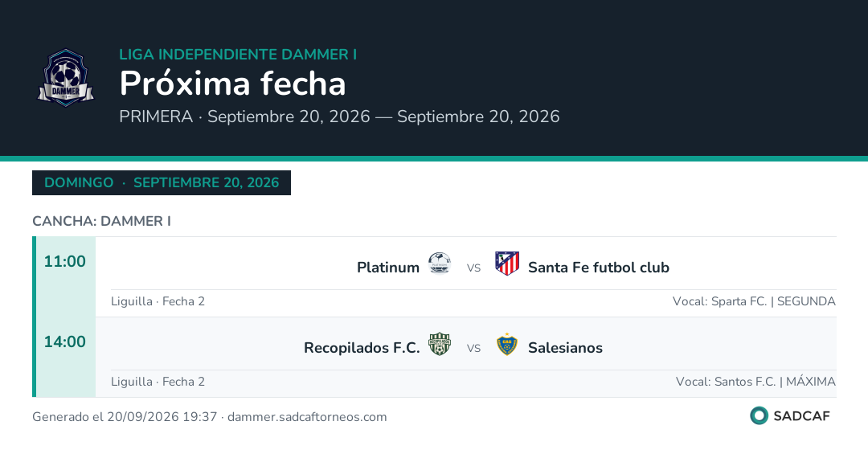The height and width of the screenshot is (458, 868).
Task: Click the Cancha: Dammer I label
Action: [102, 221]
